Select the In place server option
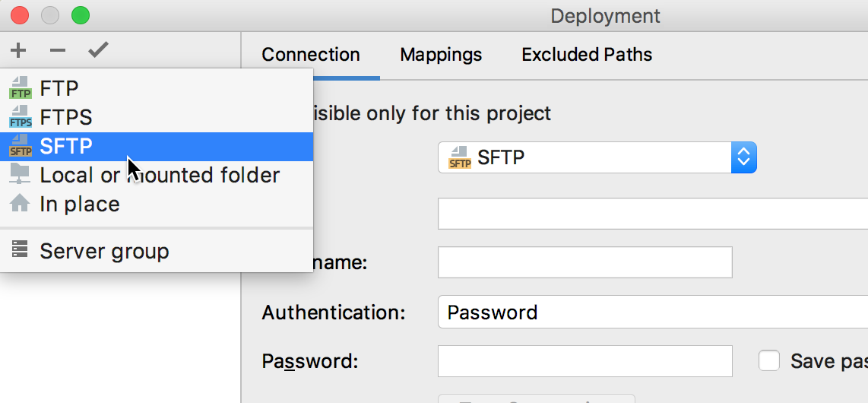The height and width of the screenshot is (403, 868). pyautogui.click(x=79, y=205)
